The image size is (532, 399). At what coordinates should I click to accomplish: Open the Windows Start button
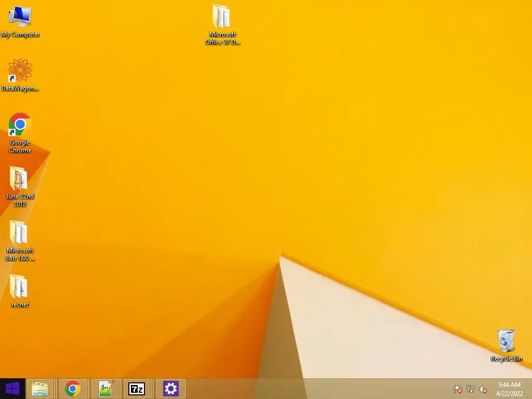pos(12,389)
